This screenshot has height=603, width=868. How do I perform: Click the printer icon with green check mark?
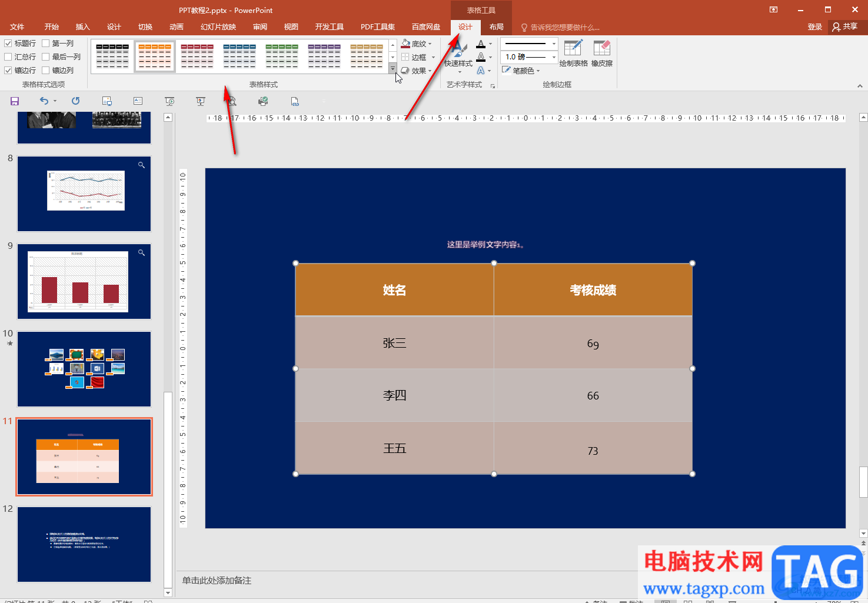point(263,101)
